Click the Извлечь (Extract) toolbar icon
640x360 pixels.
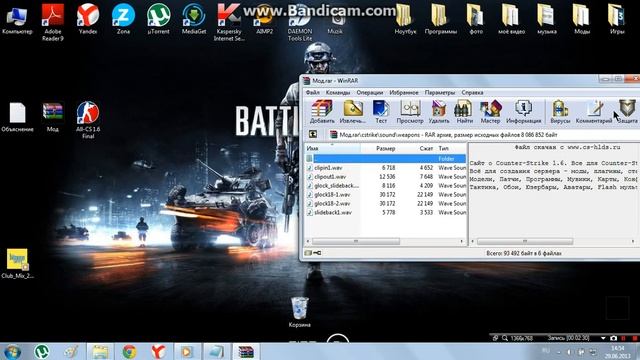pos(353,111)
